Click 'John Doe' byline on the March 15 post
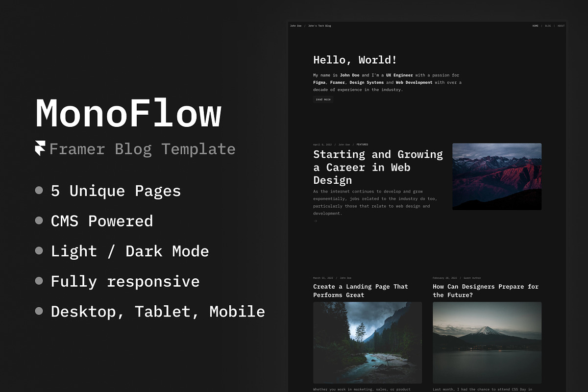The image size is (588, 392). (x=346, y=278)
